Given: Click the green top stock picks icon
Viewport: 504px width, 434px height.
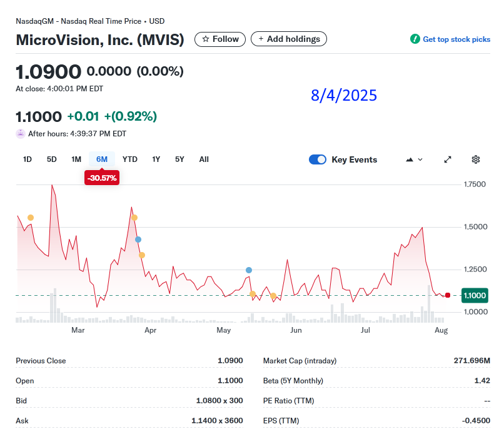Looking at the screenshot, I should [415, 39].
